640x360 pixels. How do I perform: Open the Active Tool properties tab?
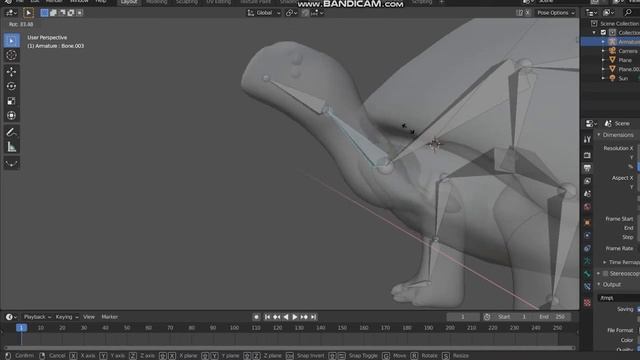[587, 140]
